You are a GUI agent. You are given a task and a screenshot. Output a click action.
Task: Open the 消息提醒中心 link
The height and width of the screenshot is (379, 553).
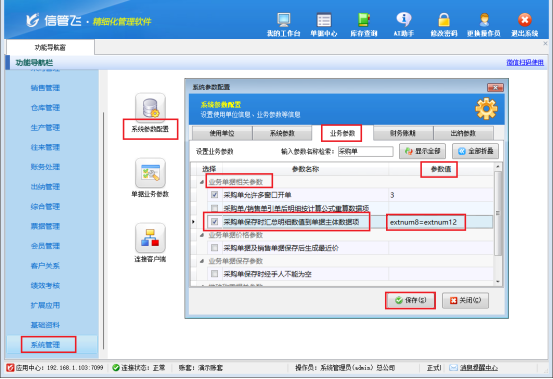tap(479, 368)
